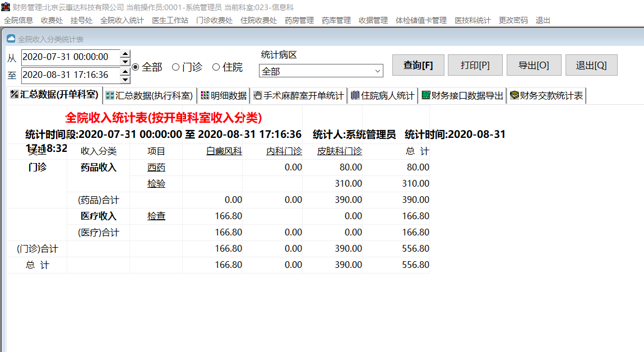Choose the 住院 radio option
Viewport: 644px width, 352px height.
click(x=216, y=67)
